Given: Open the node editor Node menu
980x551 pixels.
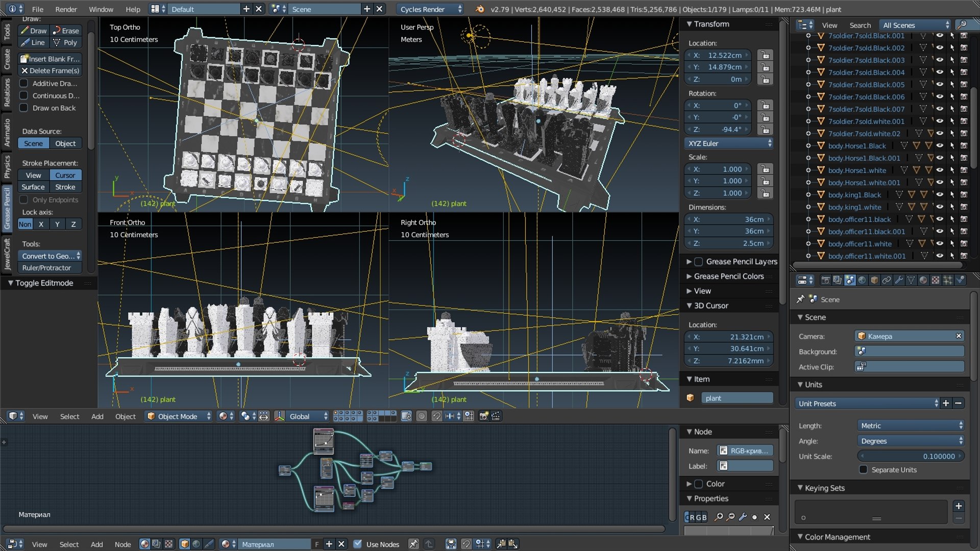Looking at the screenshot, I should (122, 544).
